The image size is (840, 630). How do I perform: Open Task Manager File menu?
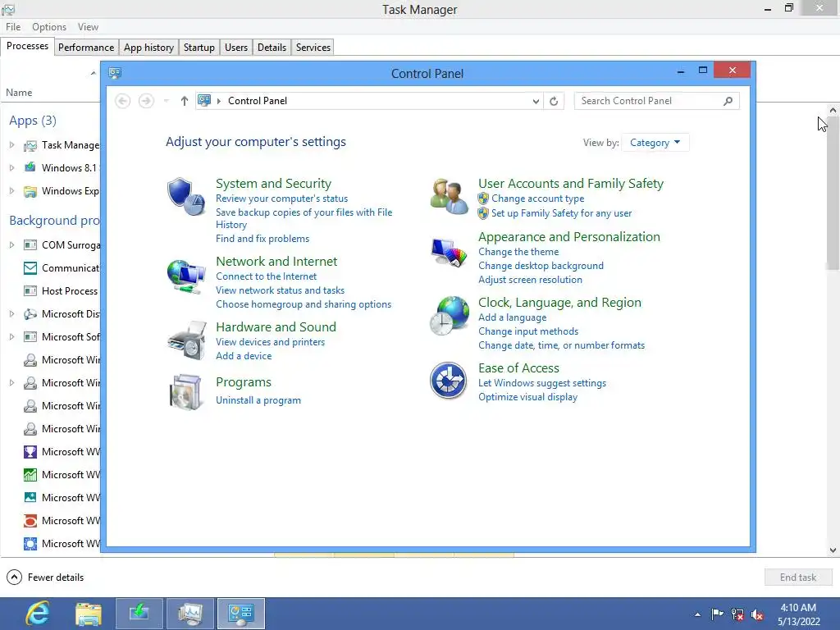tap(13, 27)
